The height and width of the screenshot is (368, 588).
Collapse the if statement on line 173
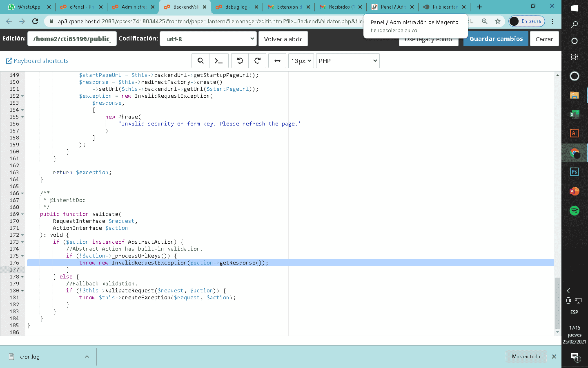pyautogui.click(x=22, y=242)
